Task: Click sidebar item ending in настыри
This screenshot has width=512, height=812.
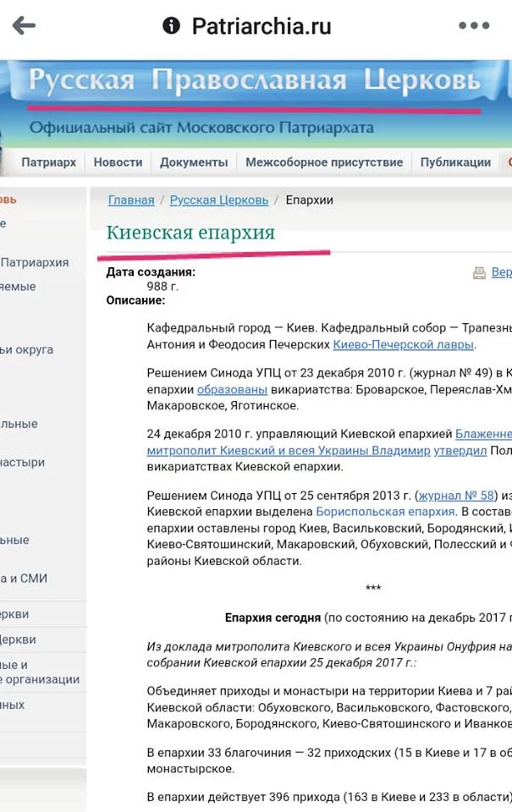Action: 22,463
